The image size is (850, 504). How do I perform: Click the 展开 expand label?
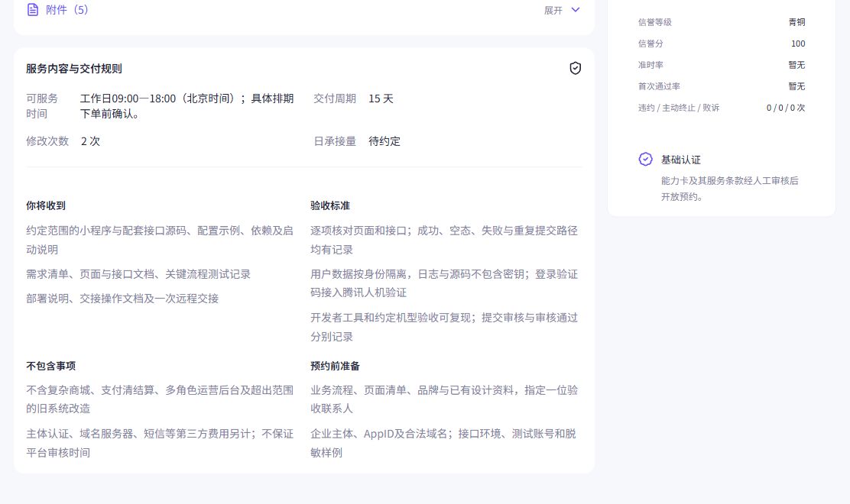coord(553,10)
